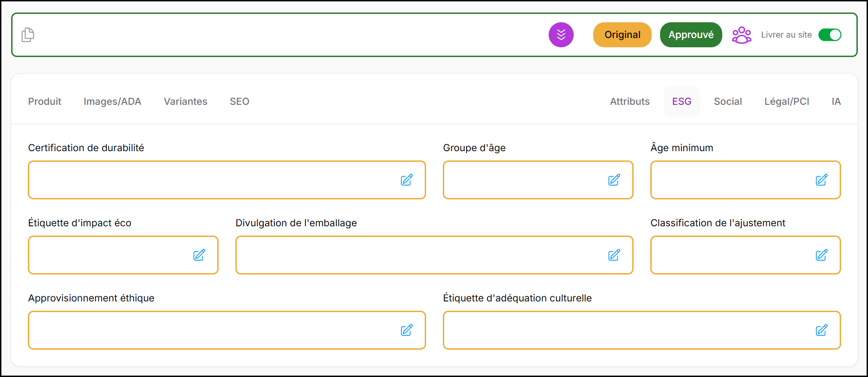Open the purple user group icon
Screen dimensions: 868x377
741,35
